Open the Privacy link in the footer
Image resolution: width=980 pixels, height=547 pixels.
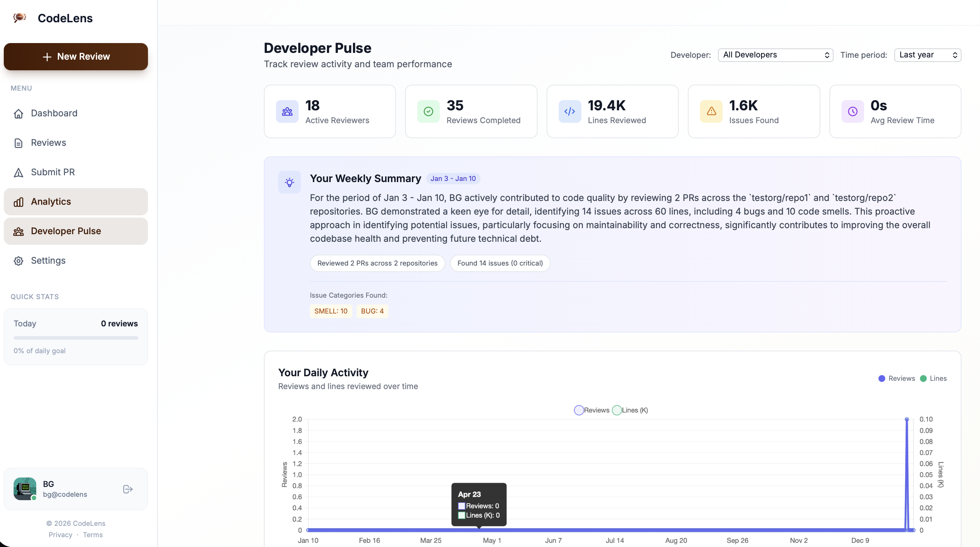tap(60, 535)
